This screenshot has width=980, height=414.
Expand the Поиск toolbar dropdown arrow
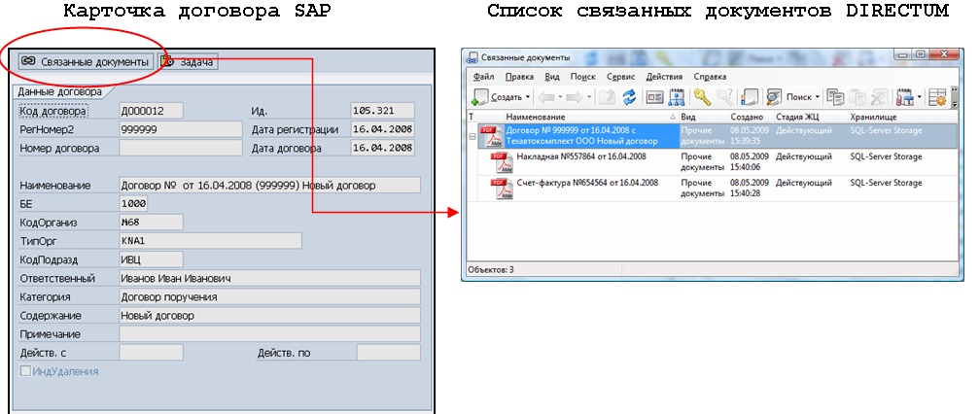[818, 97]
